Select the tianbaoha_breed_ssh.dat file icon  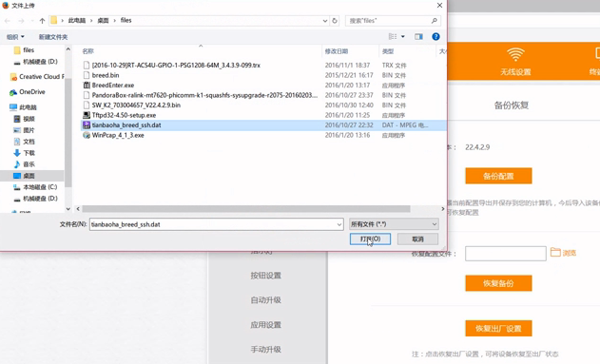click(x=87, y=125)
